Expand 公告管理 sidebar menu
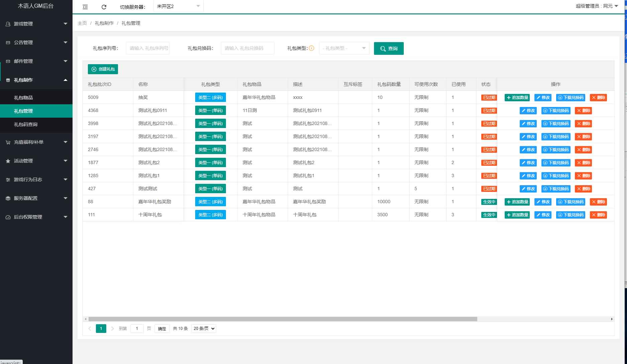 click(x=36, y=42)
